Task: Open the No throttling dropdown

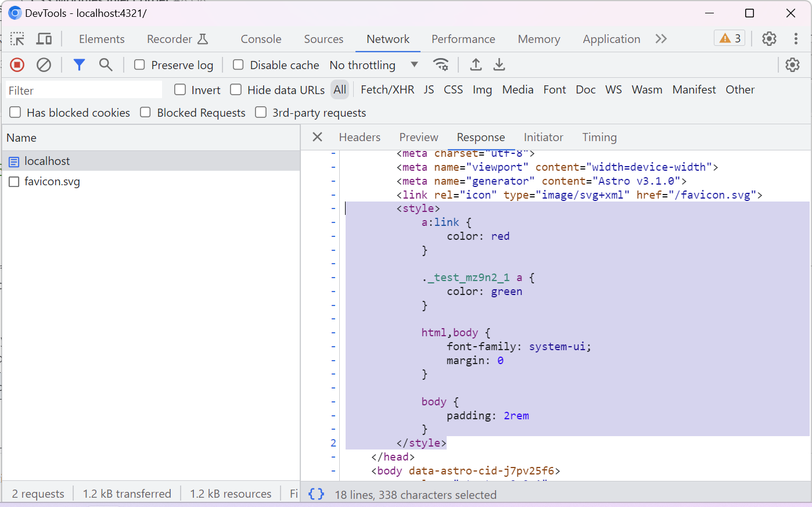Action: click(x=373, y=65)
